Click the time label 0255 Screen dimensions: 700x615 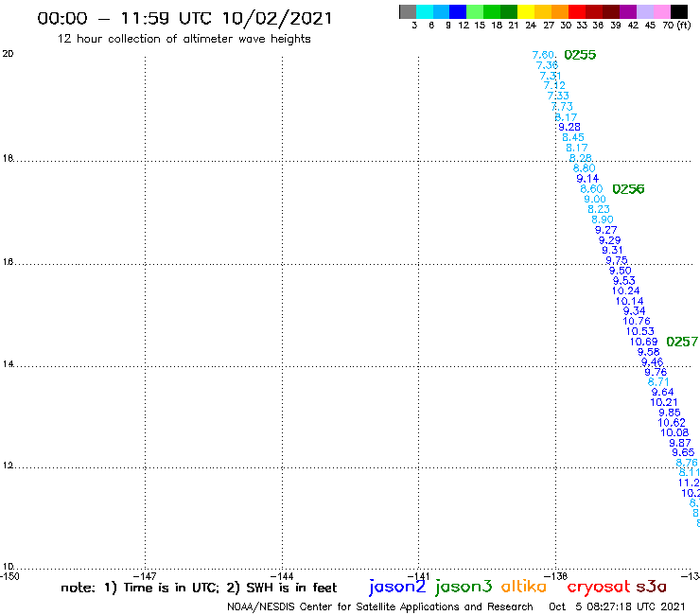(x=580, y=55)
